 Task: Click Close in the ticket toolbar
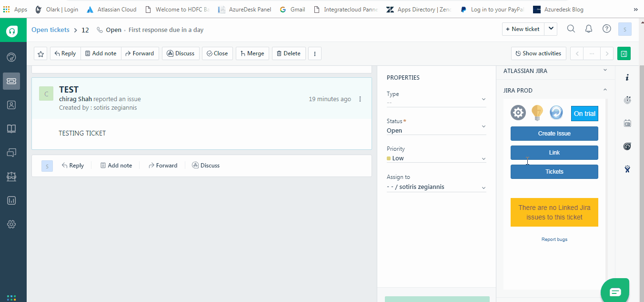click(x=217, y=53)
